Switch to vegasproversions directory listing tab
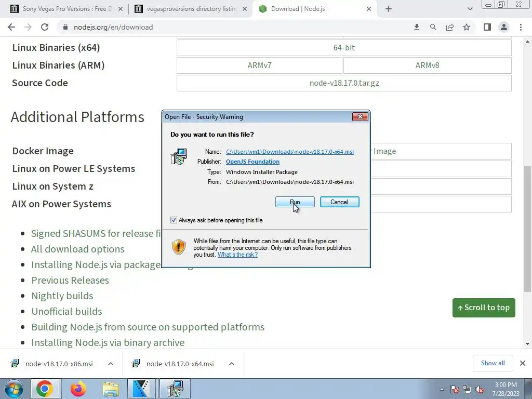The height and width of the screenshot is (399, 532). click(192, 9)
